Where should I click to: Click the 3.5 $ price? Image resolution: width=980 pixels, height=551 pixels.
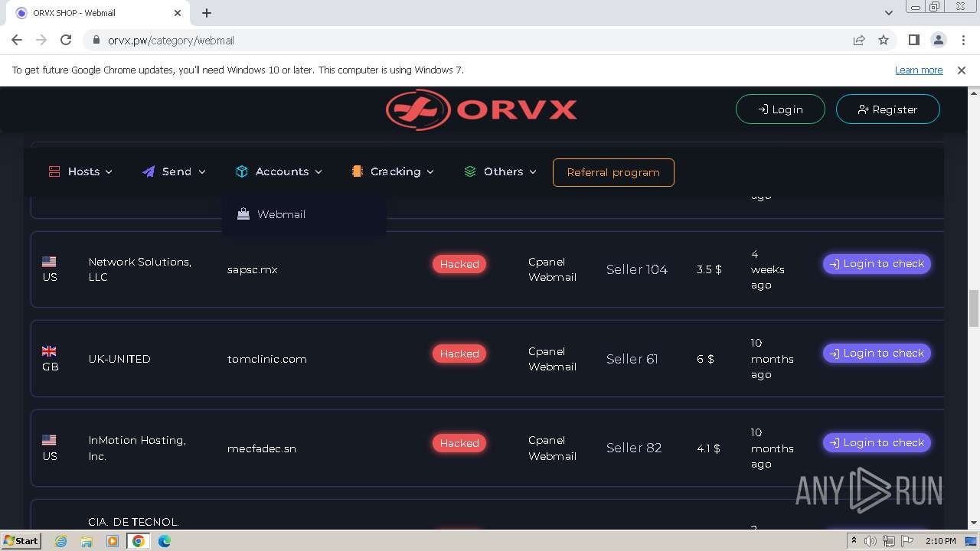[x=709, y=269]
